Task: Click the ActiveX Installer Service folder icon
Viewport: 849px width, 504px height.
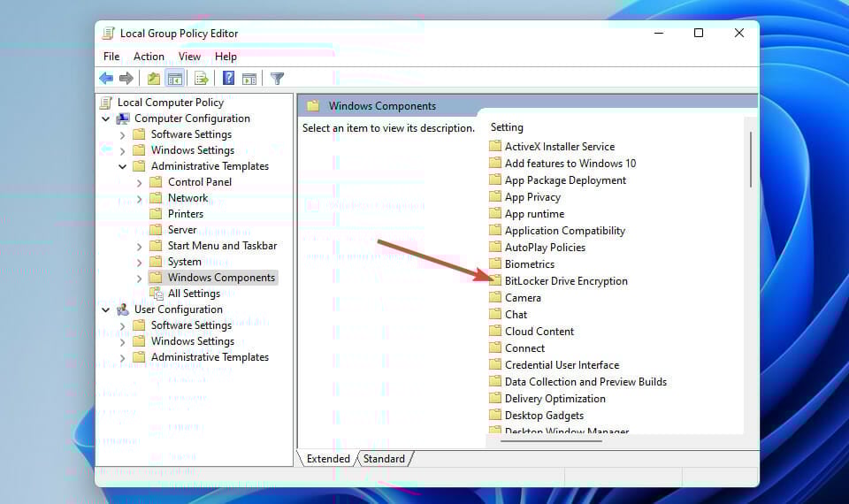Action: point(495,146)
